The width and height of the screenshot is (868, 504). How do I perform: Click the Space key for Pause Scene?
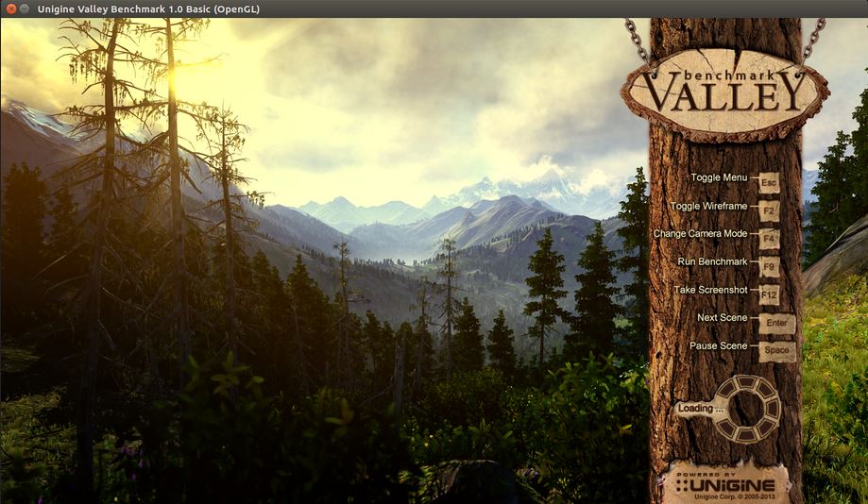(x=776, y=351)
